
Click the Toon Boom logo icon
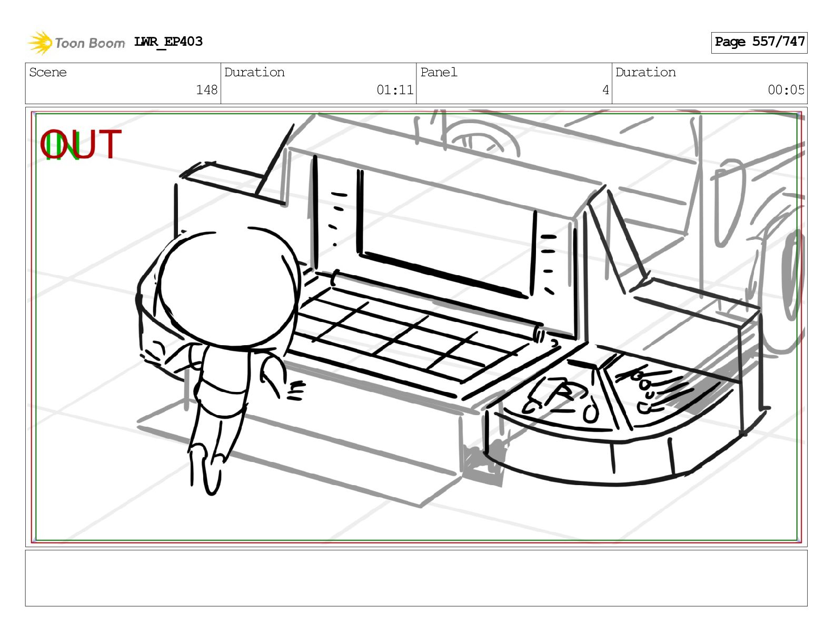(39, 43)
